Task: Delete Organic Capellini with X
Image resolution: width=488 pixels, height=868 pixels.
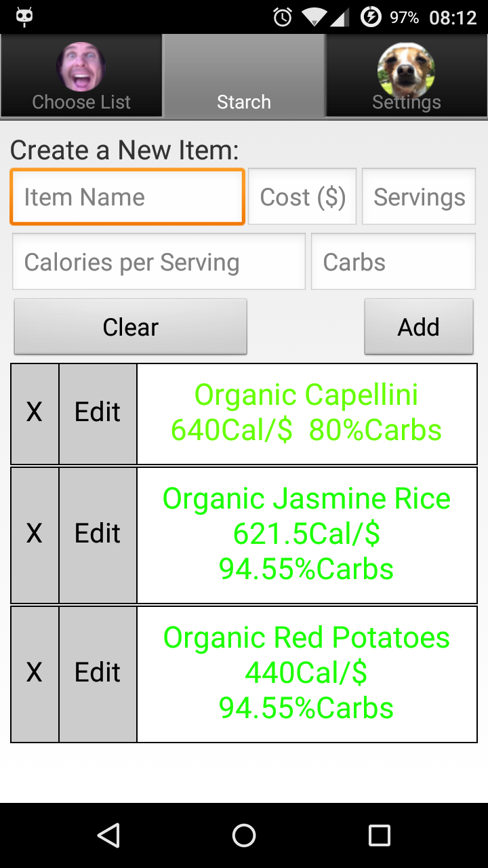Action: point(35,413)
